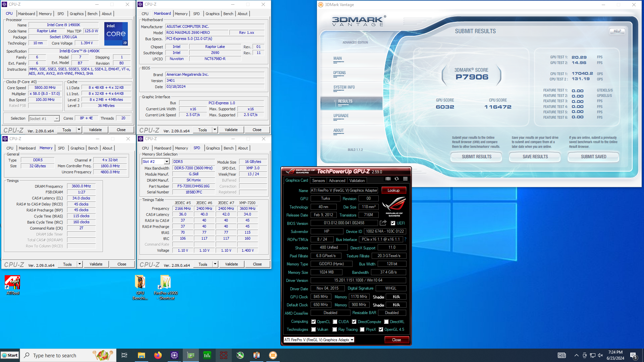Launch Firefox from the taskbar
This screenshot has width=644, height=362.
pyautogui.click(x=158, y=355)
